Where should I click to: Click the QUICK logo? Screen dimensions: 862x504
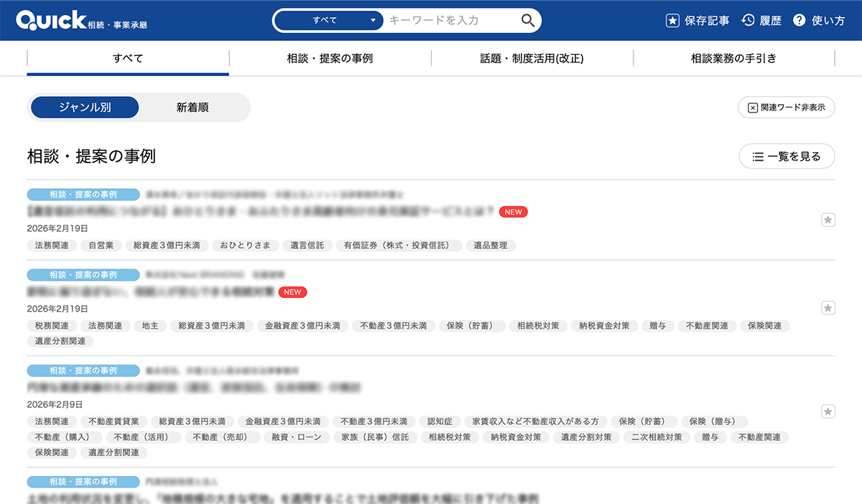click(x=54, y=18)
